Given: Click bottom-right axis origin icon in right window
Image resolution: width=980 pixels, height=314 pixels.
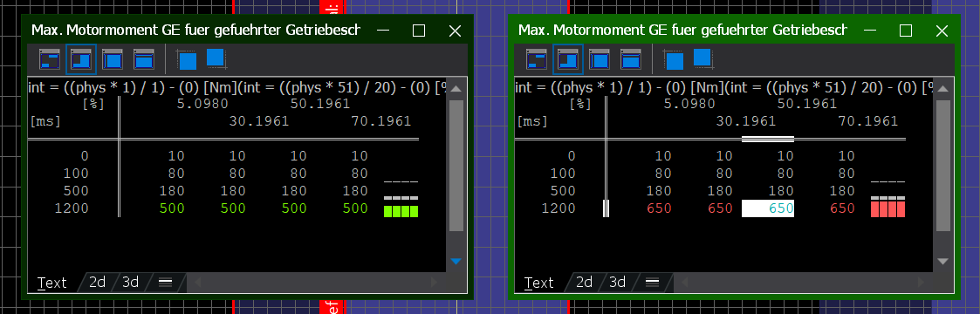Looking at the screenshot, I should [x=703, y=58].
